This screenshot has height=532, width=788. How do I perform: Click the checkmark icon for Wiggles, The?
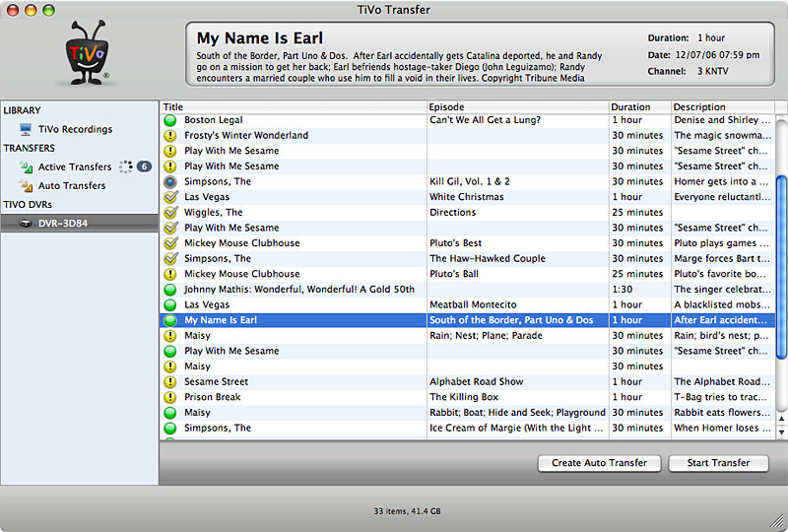pos(170,213)
